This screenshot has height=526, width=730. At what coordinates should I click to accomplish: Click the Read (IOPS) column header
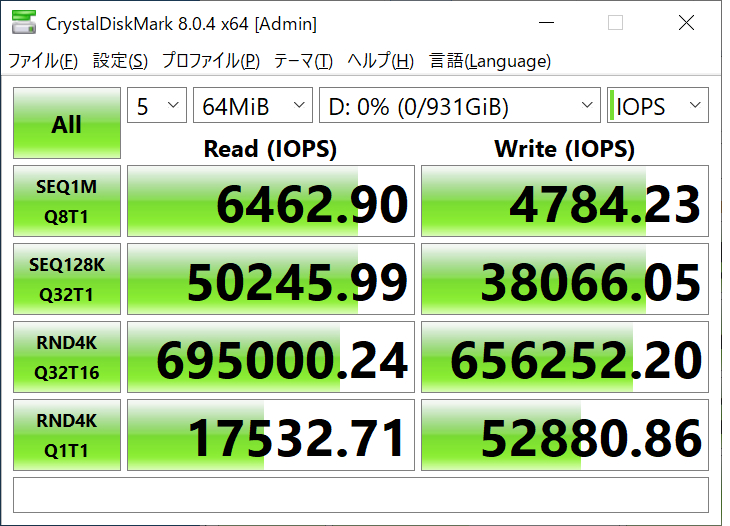click(x=270, y=149)
